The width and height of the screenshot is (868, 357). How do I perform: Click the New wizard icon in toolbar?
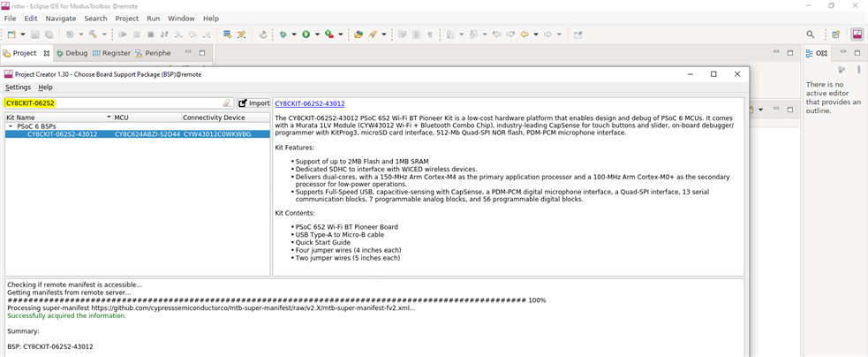[11, 34]
